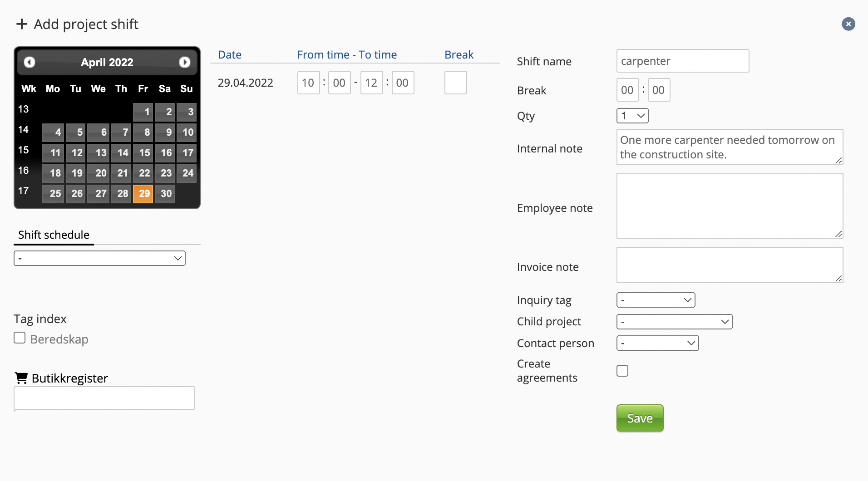Expand the Inquiry tag dropdown
Screen dimensions: 868x481
[656, 300]
